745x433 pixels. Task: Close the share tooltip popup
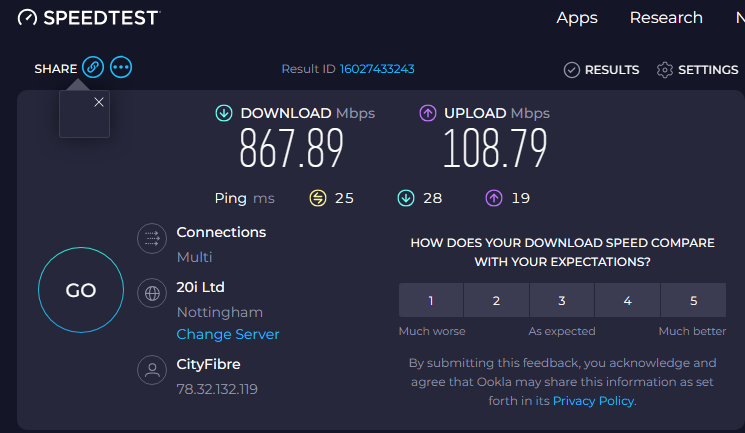click(99, 102)
